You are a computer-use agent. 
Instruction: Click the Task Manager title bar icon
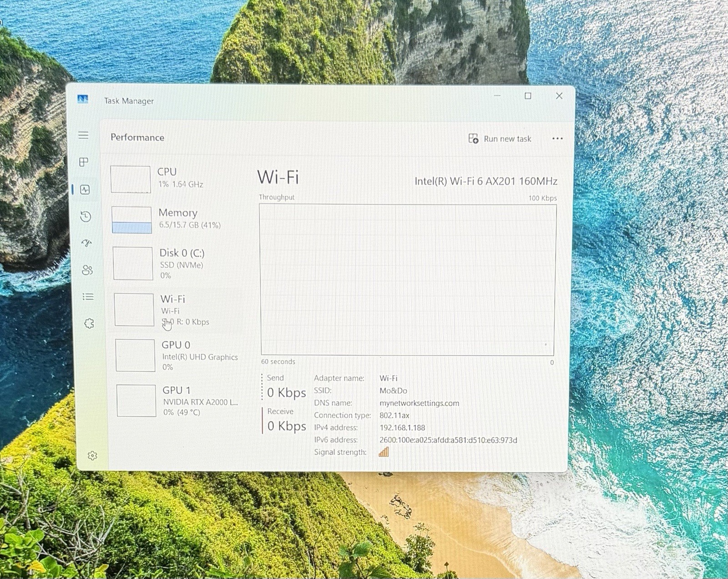[83, 99]
